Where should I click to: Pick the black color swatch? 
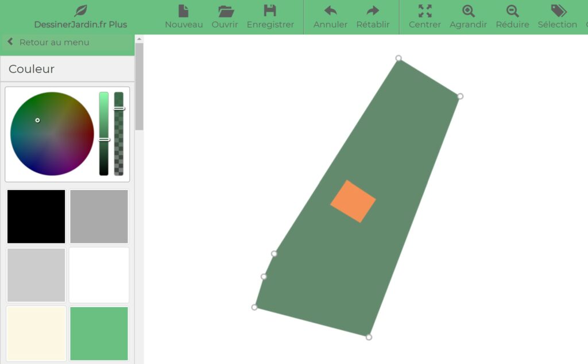click(36, 216)
